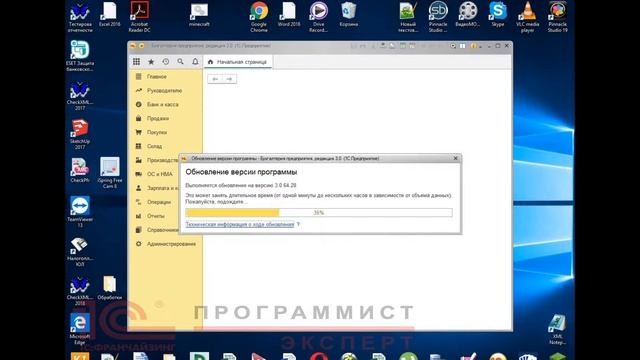Open Pinnacle Studio 19 desktop shortcut
Screen dimensions: 640x360
558,17
